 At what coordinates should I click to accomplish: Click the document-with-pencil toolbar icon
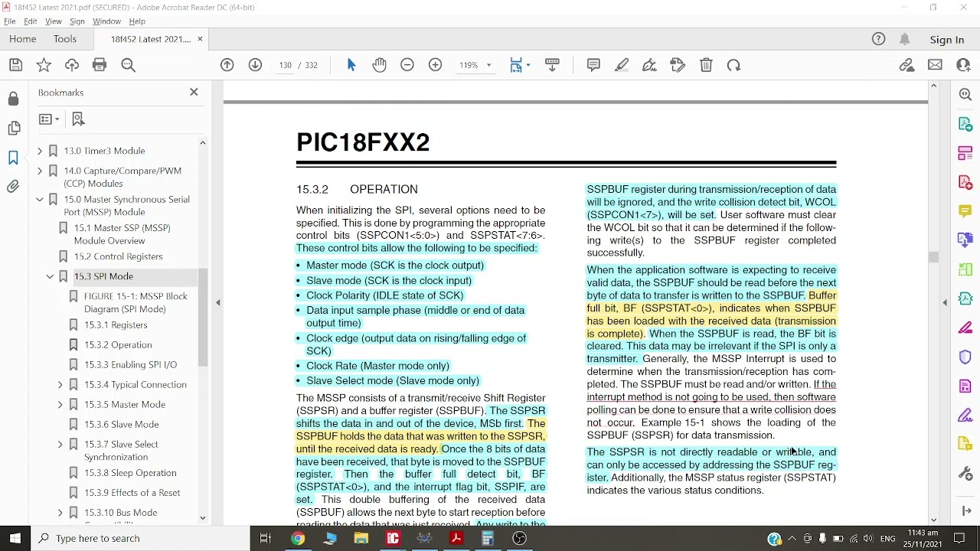coord(678,65)
